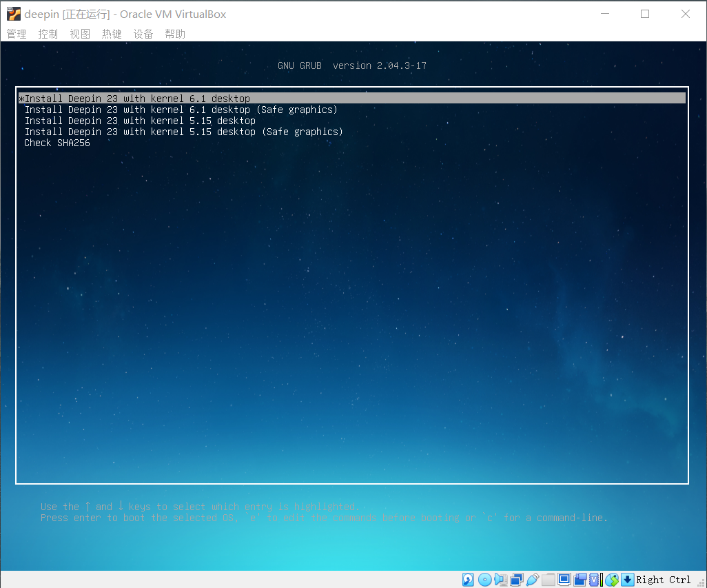Open the 帮助 menu
The image size is (707, 588).
175,34
